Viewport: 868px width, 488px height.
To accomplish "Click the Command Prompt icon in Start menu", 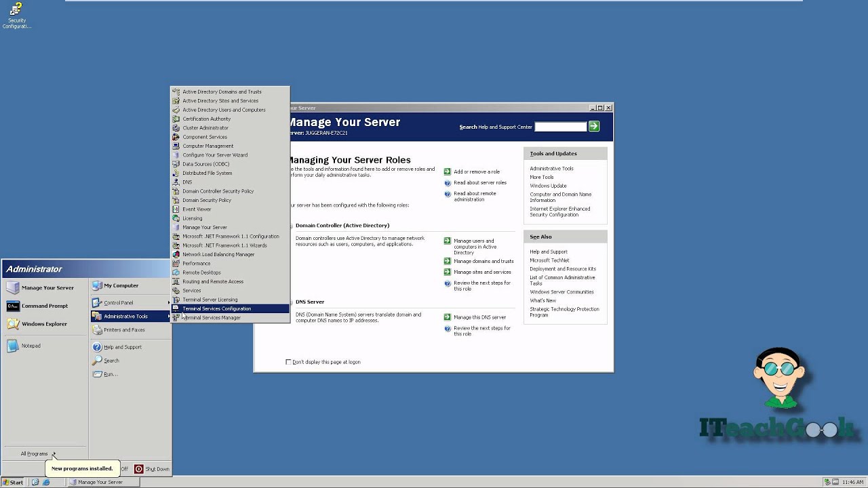I will point(13,306).
